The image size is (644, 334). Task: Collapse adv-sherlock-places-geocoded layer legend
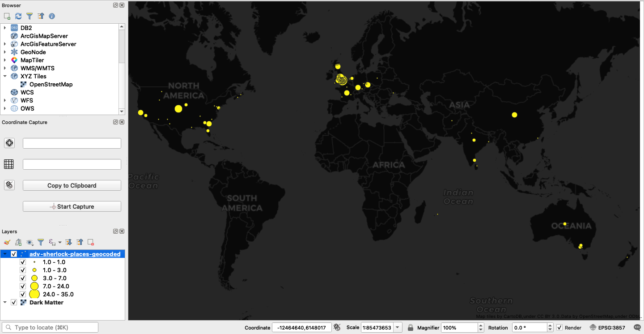pos(5,254)
